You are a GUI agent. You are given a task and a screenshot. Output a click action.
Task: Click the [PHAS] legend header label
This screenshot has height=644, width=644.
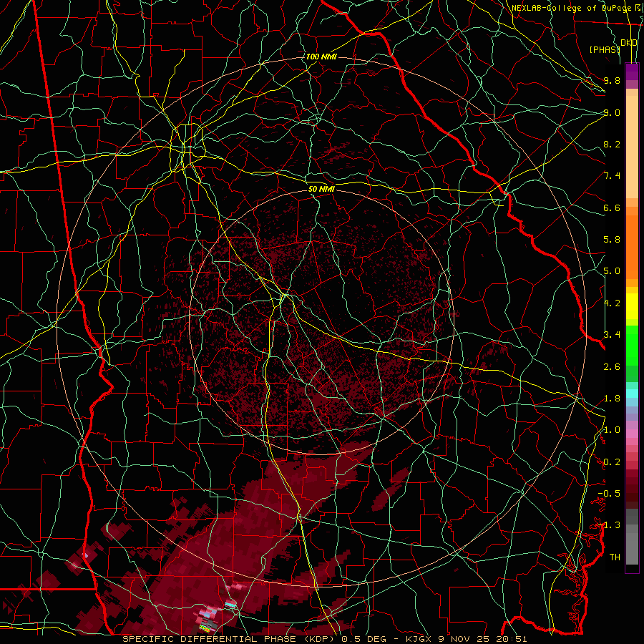pos(605,49)
